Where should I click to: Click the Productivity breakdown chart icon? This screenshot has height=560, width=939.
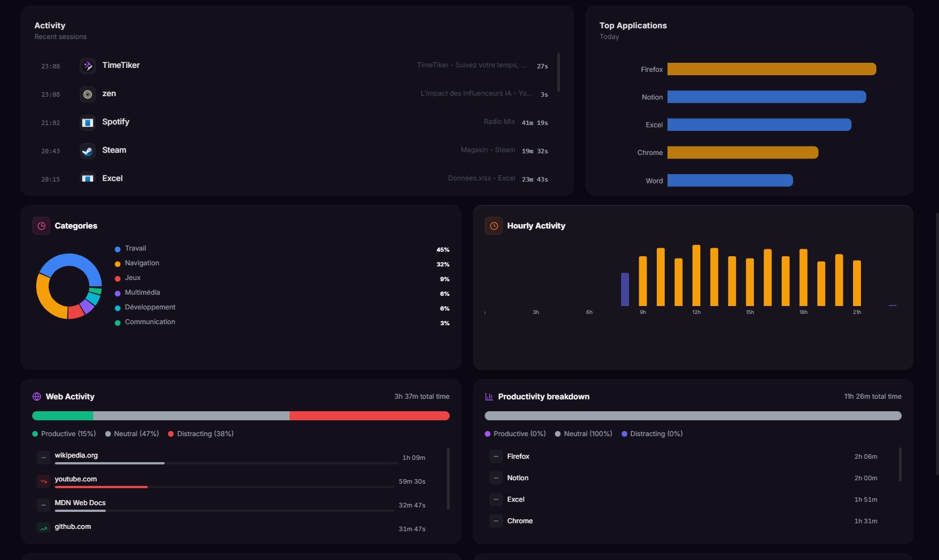(489, 397)
